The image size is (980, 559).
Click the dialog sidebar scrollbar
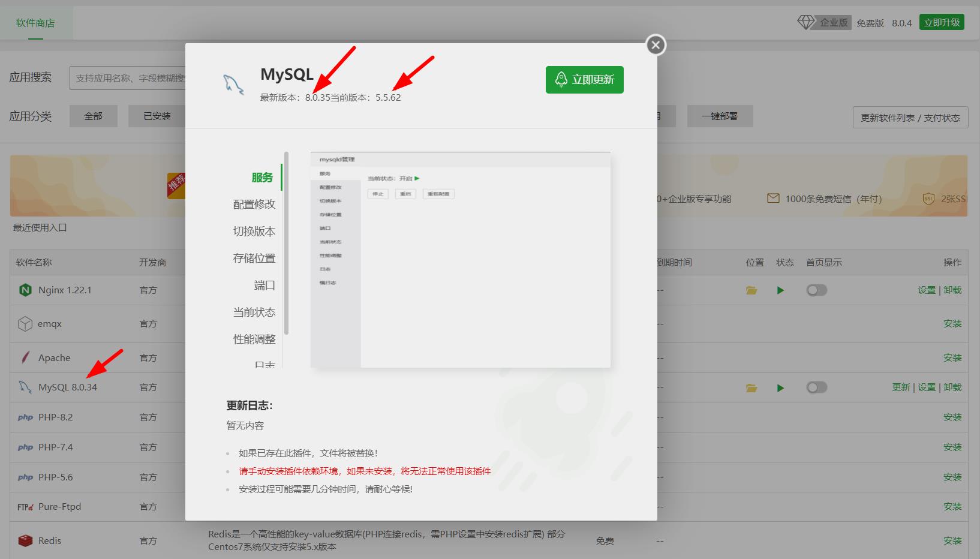pos(286,243)
